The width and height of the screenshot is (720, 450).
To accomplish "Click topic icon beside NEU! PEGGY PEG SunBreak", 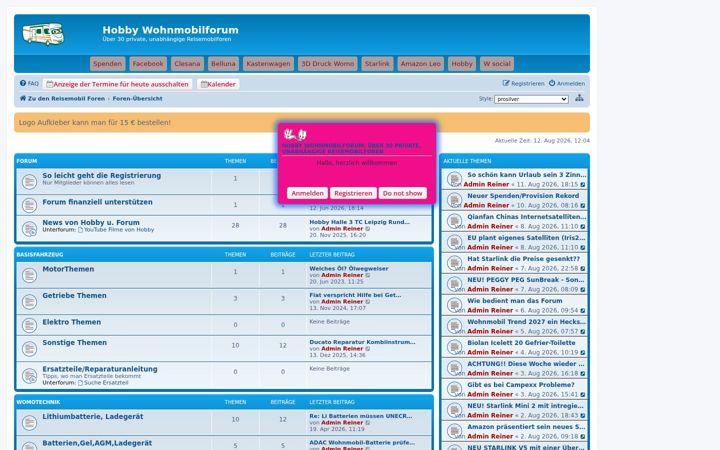I will click(x=455, y=284).
